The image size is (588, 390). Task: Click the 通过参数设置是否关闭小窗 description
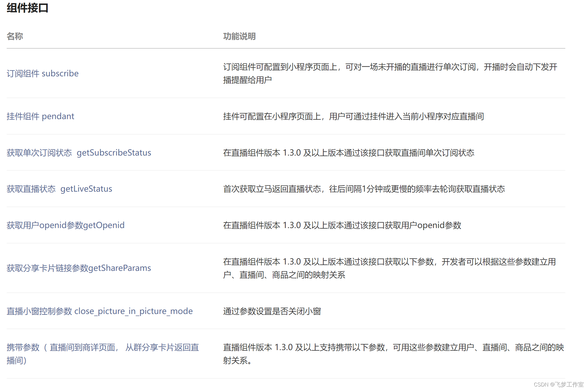coord(272,311)
